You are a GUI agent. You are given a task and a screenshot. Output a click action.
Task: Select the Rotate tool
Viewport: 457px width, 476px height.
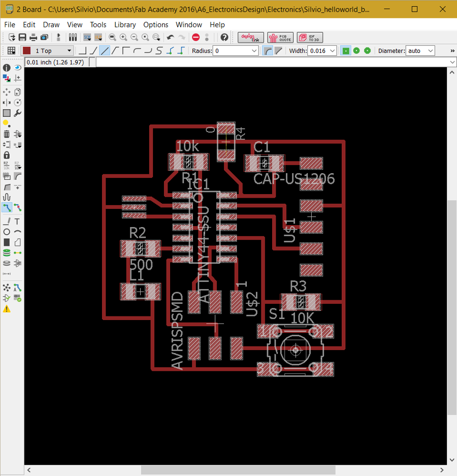18,103
